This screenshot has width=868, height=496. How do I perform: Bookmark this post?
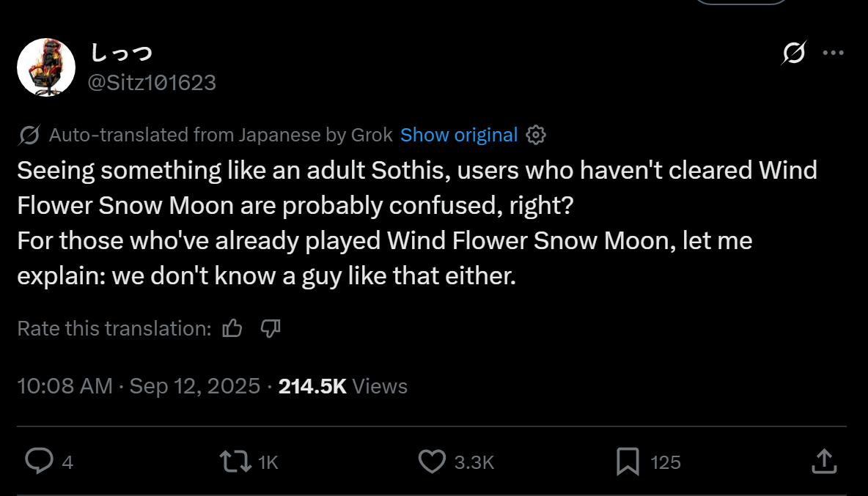(628, 462)
